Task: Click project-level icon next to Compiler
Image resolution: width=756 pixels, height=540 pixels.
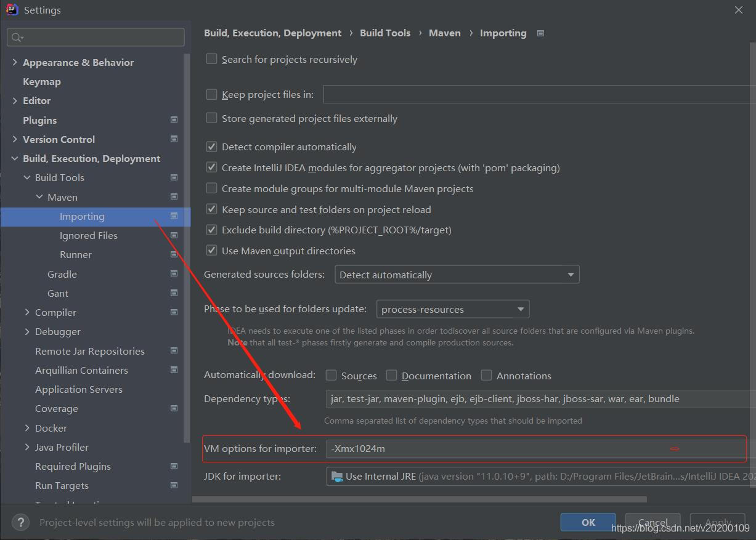Action: 174,312
